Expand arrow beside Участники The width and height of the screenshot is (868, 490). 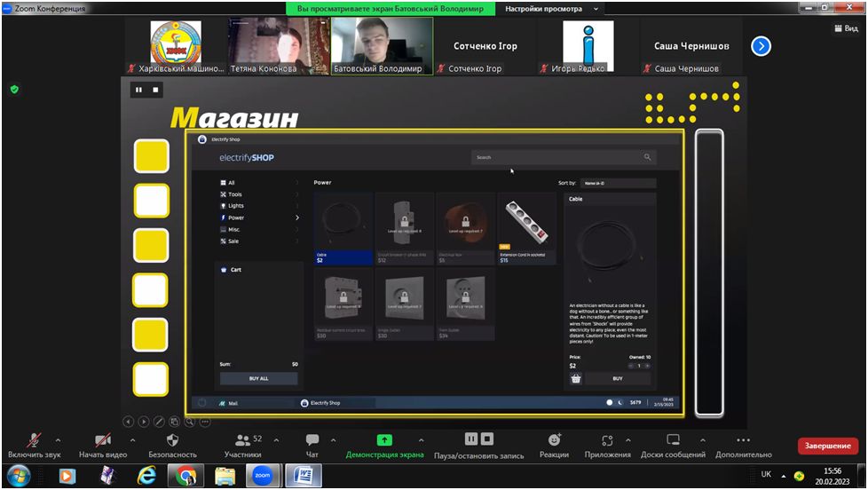[x=276, y=440]
